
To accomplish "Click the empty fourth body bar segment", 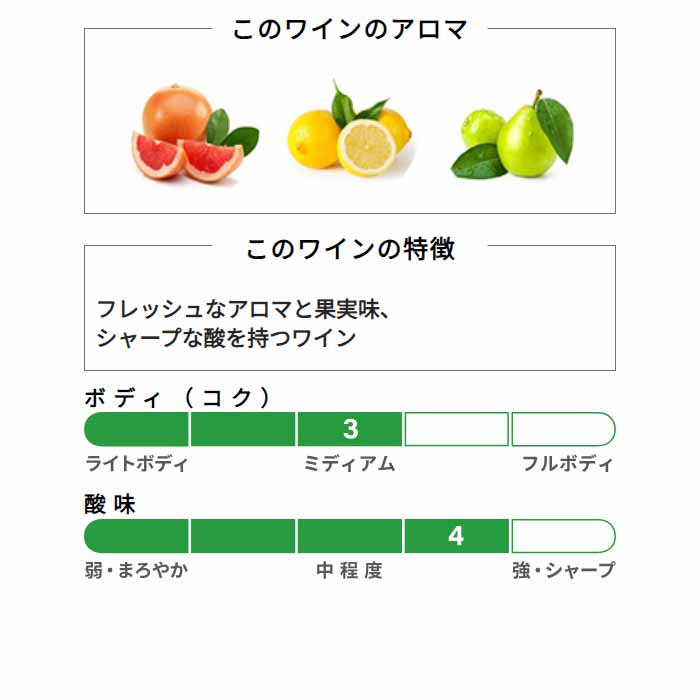I will tap(456, 429).
